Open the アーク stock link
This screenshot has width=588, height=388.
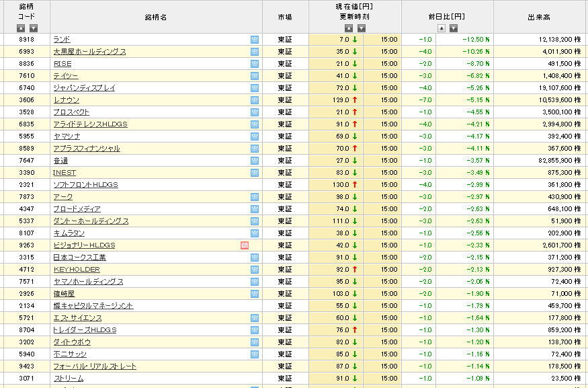tap(63, 197)
